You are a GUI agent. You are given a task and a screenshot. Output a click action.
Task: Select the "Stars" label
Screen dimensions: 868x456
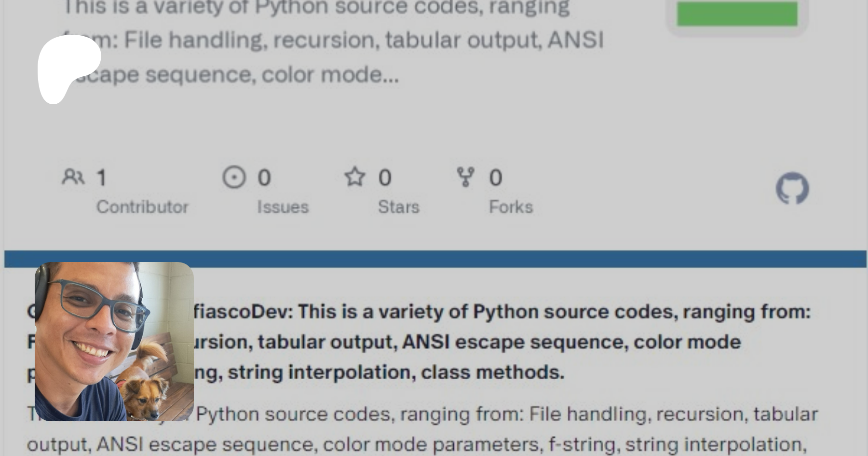click(398, 207)
